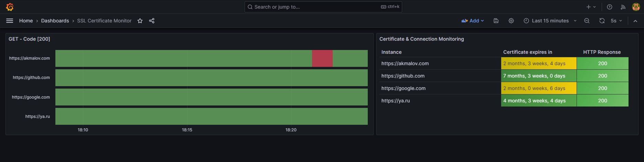The image size is (644, 162).
Task: Click the 200 response for google.com row
Action: click(x=603, y=88)
